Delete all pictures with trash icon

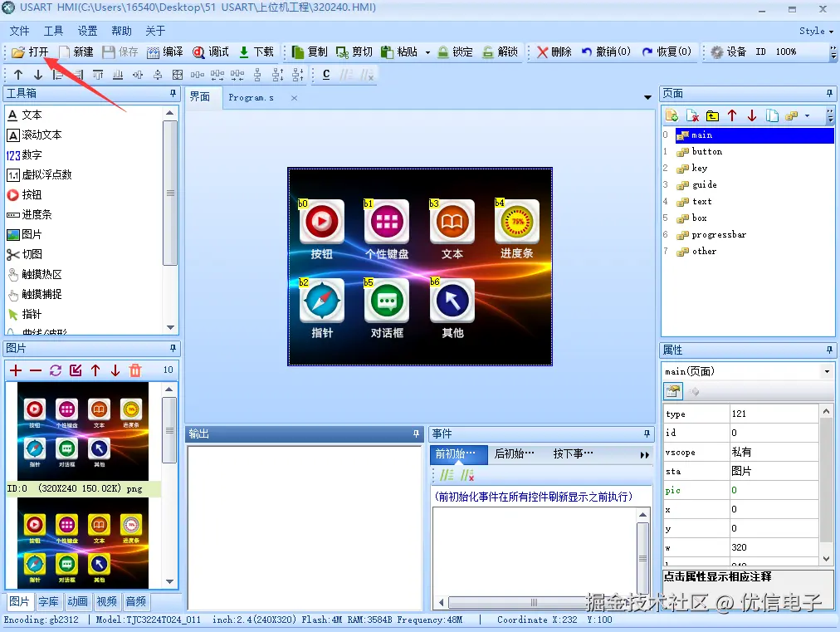click(135, 370)
